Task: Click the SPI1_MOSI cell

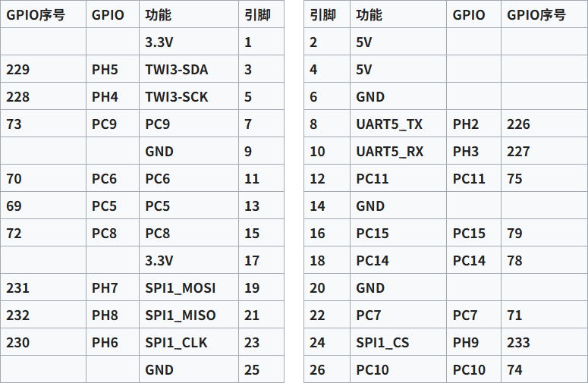Action: pos(180,288)
